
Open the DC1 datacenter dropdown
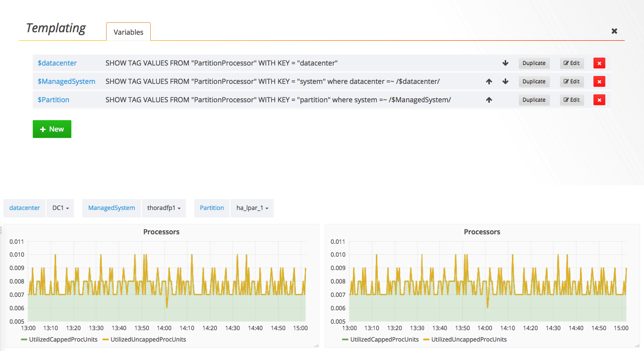pyautogui.click(x=60, y=208)
